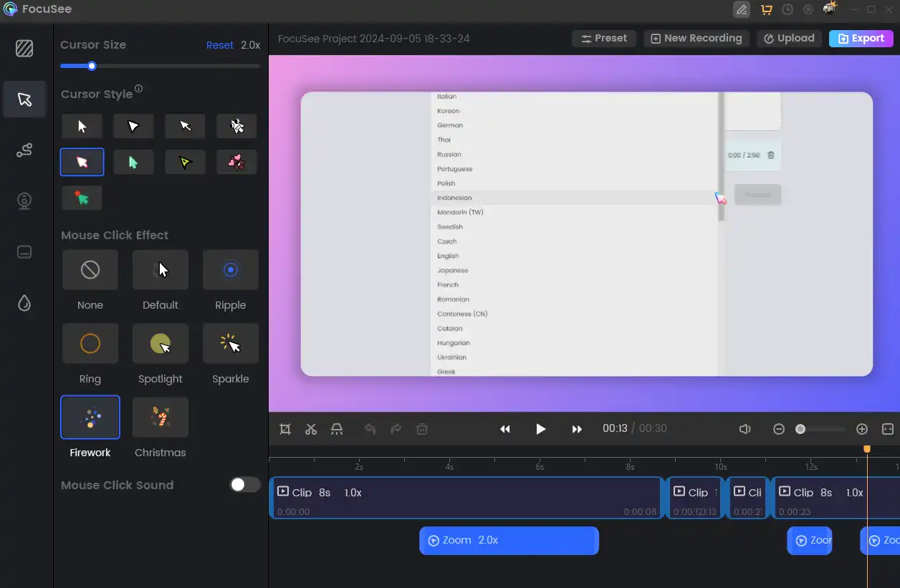This screenshot has height=588, width=900.
Task: Open the motion path sidebar tab
Action: pyautogui.click(x=24, y=150)
